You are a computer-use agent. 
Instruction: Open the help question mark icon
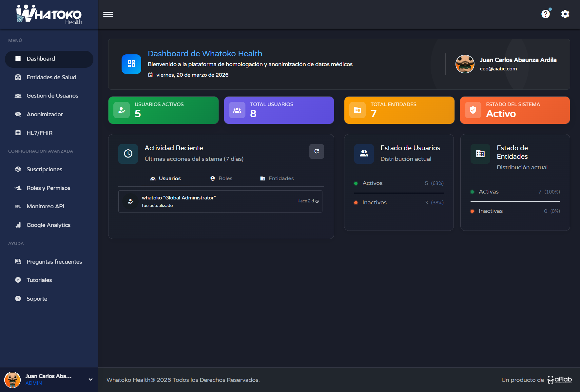coord(546,14)
